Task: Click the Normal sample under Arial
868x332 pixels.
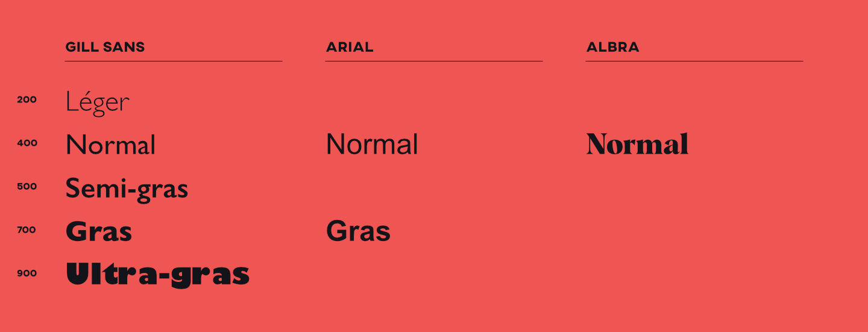Action: coord(372,145)
